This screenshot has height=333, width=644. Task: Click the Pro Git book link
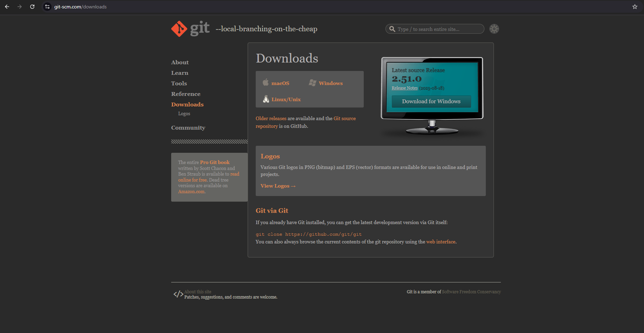click(214, 162)
